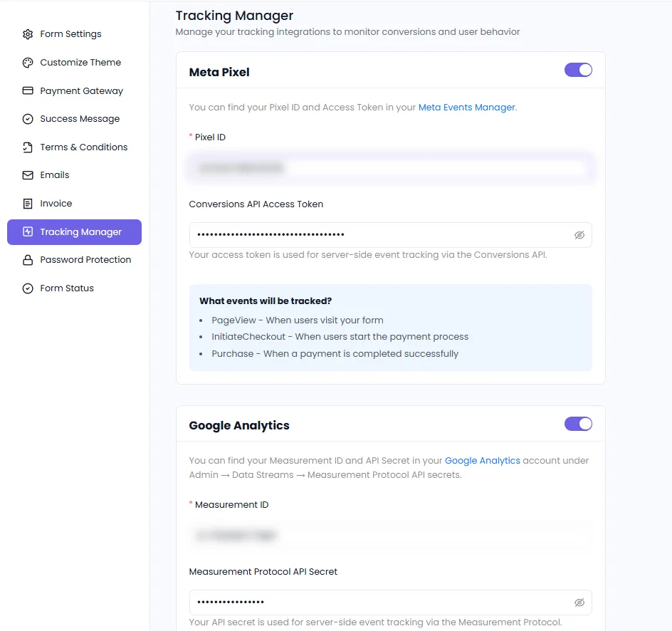Click the Customize Theme palette icon
The image size is (672, 631).
pos(28,63)
